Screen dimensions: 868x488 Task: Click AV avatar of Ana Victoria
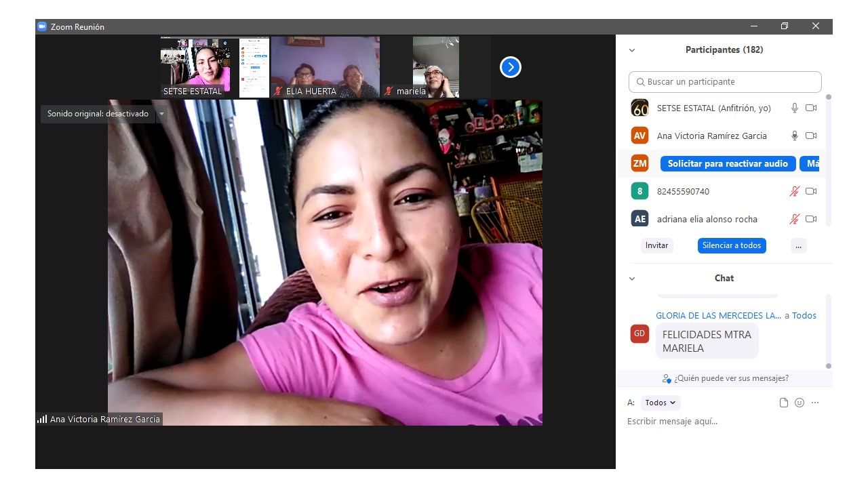pyautogui.click(x=639, y=136)
